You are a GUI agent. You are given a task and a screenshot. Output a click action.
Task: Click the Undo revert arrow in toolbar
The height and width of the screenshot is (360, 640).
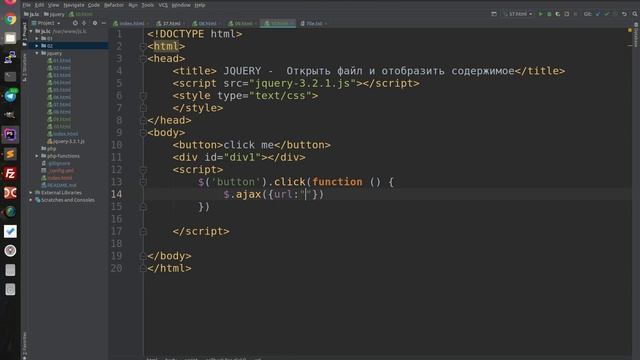pos(624,14)
